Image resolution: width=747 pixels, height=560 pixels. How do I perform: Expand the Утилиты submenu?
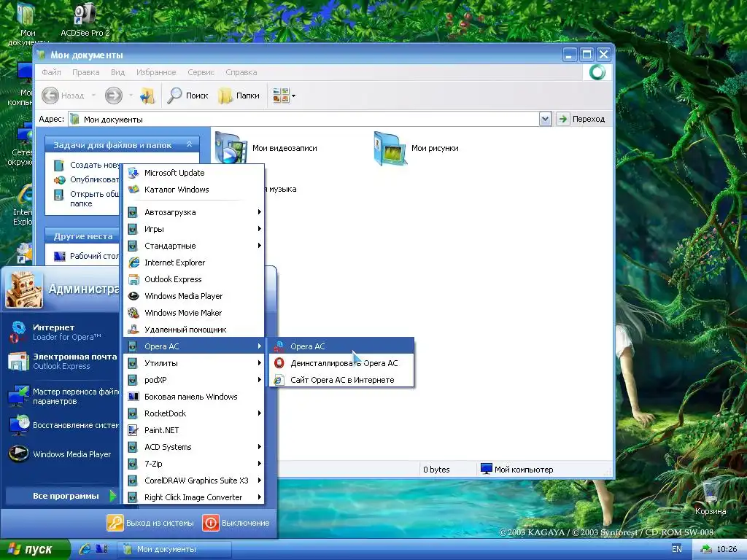pyautogui.click(x=193, y=363)
